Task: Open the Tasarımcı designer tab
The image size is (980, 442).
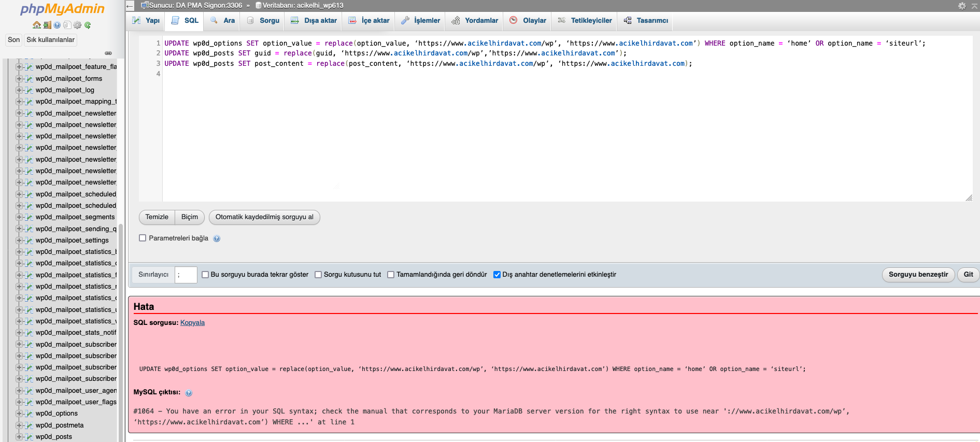Action: pyautogui.click(x=646, y=21)
